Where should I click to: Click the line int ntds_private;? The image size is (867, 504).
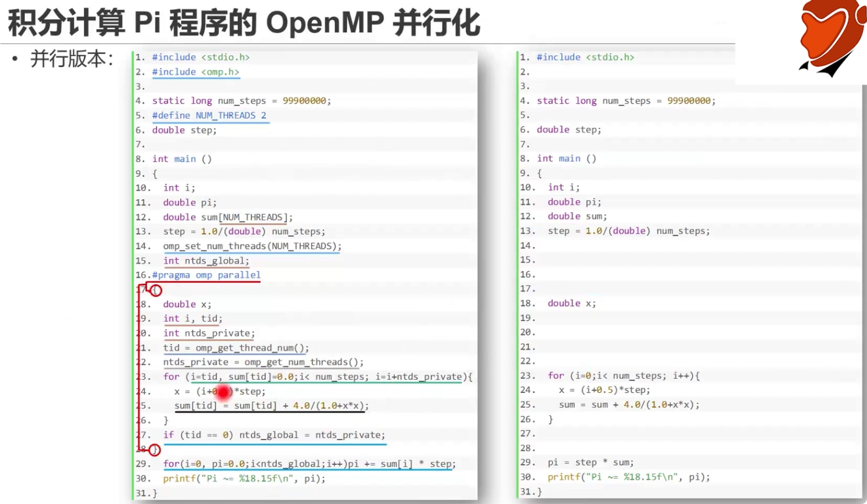[209, 333]
